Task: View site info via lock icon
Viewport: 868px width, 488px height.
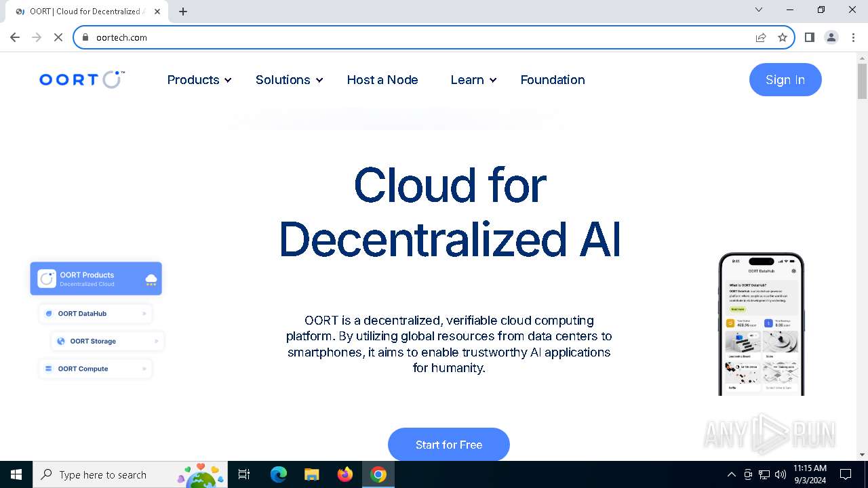Action: point(85,37)
